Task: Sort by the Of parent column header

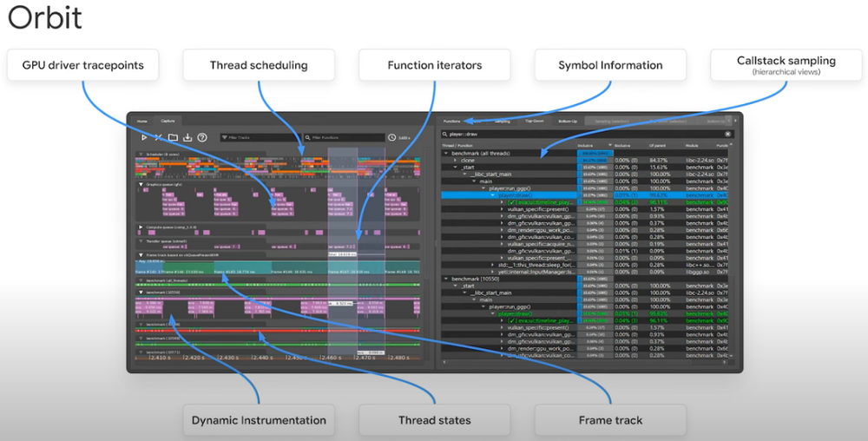Action: click(656, 146)
